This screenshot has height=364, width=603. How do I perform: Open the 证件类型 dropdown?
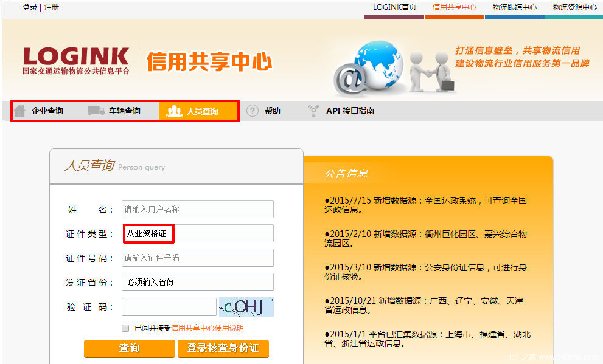click(197, 233)
